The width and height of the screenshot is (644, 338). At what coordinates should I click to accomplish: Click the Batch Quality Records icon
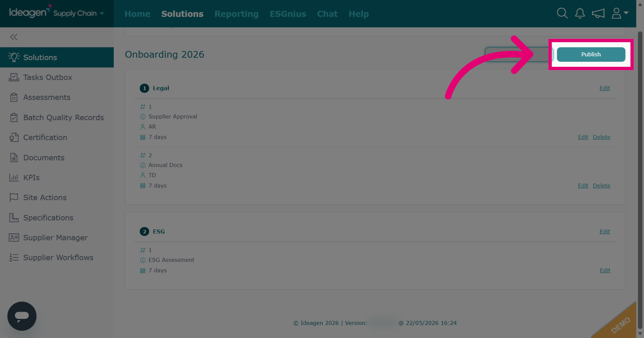tap(14, 117)
